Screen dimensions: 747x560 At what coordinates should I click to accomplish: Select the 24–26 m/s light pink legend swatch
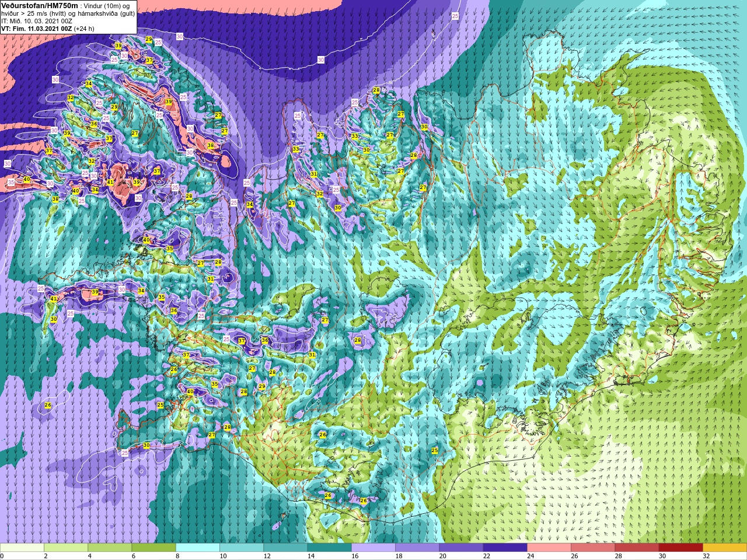tap(549, 548)
